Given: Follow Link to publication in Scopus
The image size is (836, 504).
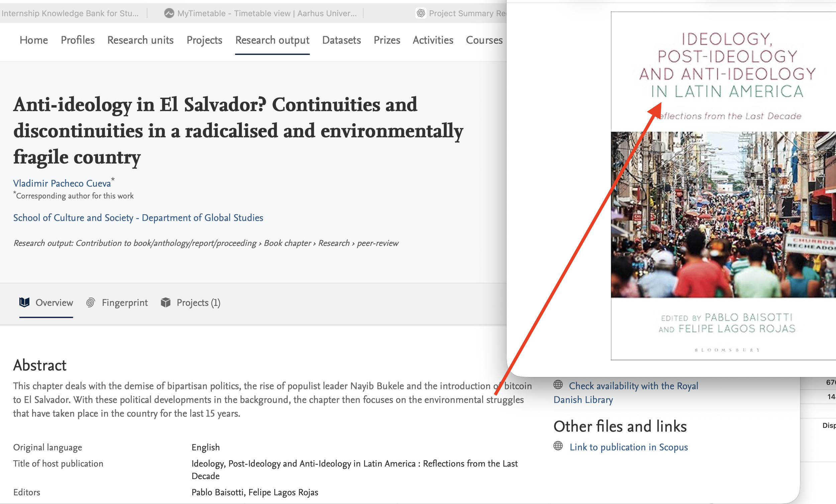Looking at the screenshot, I should [629, 448].
